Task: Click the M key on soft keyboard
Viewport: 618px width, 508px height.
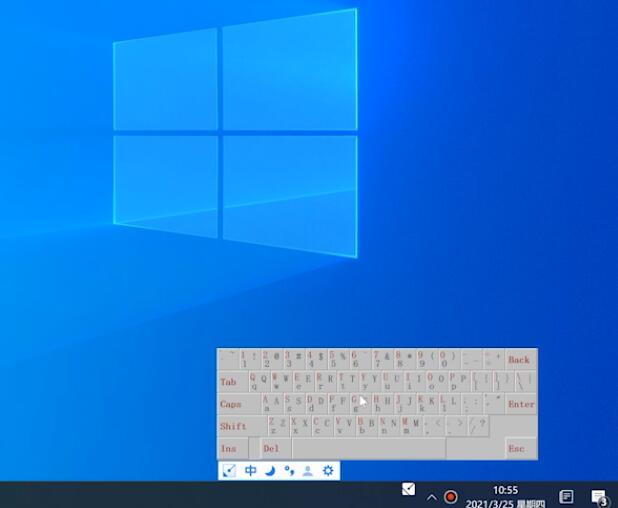Action: [411, 426]
